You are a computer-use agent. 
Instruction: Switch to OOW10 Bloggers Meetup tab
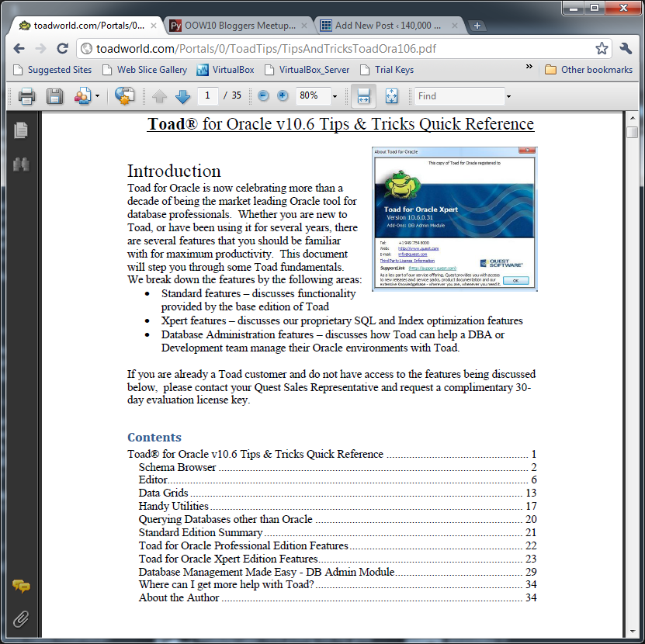(x=238, y=26)
